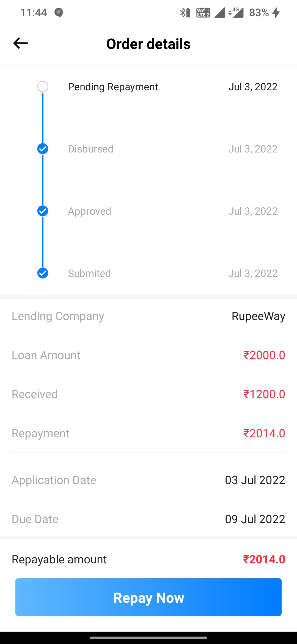Image resolution: width=297 pixels, height=644 pixels.
Task: Tap the VoLTE 2 status icon
Action: (x=203, y=13)
